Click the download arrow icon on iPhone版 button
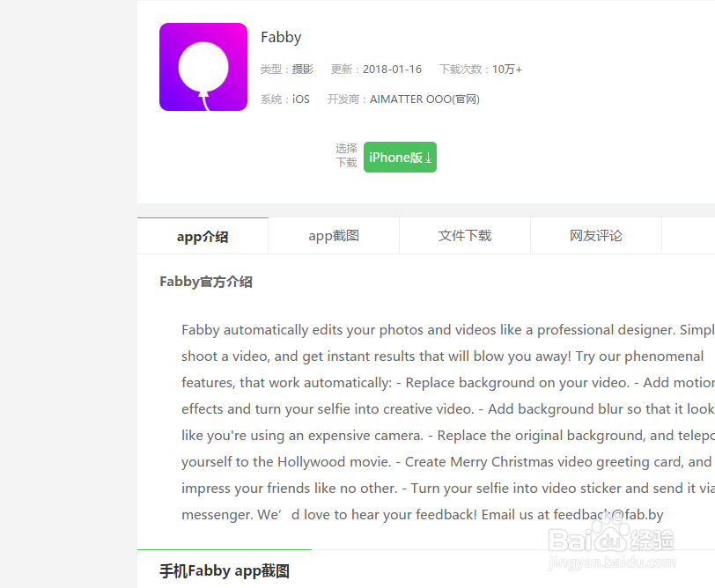This screenshot has width=715, height=588. tap(428, 158)
